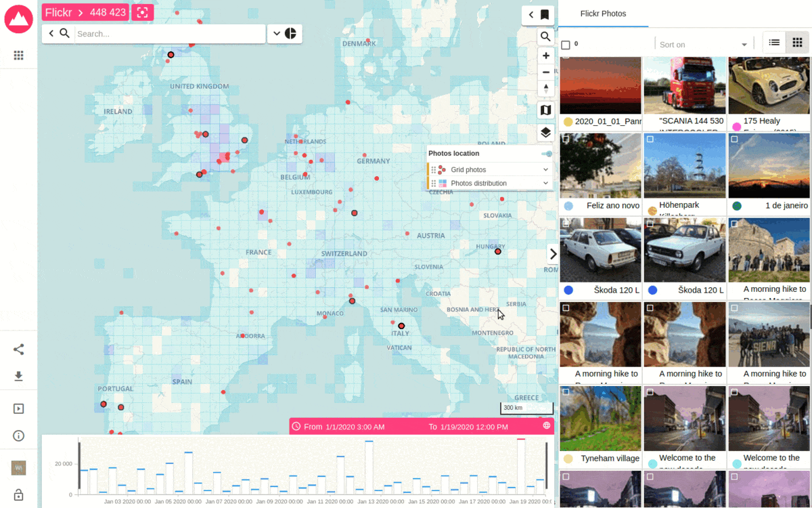
Task: Click the clock icon beside From date
Action: [x=296, y=427]
